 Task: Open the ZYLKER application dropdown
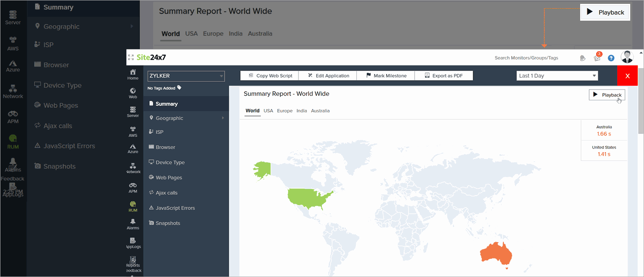click(x=186, y=76)
